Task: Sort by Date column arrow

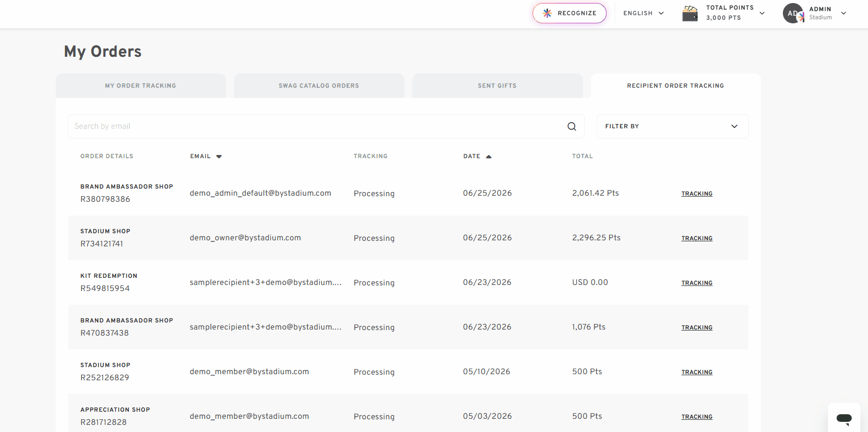Action: coord(488,157)
